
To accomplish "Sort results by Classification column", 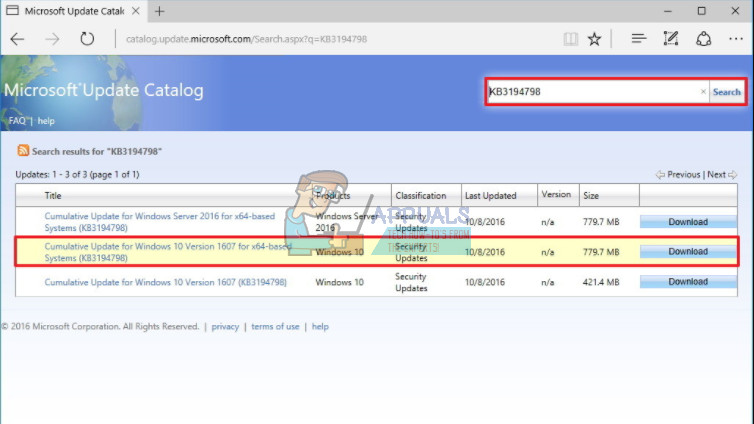I will pos(421,196).
